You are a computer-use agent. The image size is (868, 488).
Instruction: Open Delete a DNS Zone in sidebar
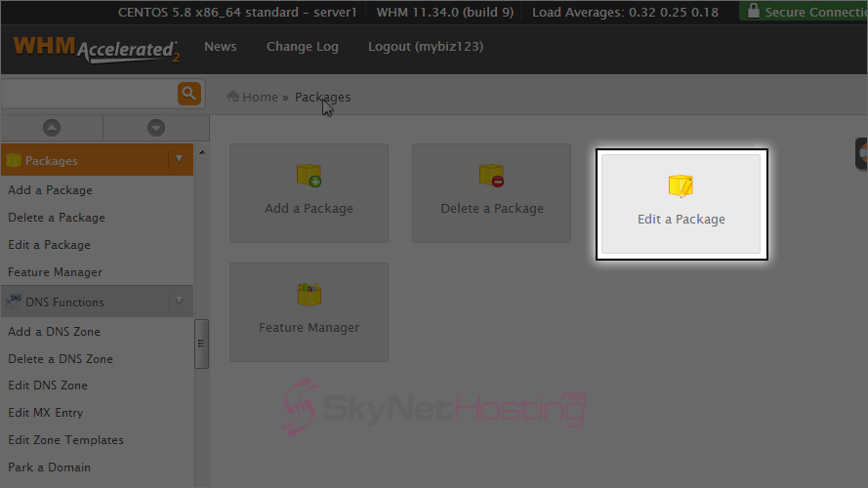point(61,359)
